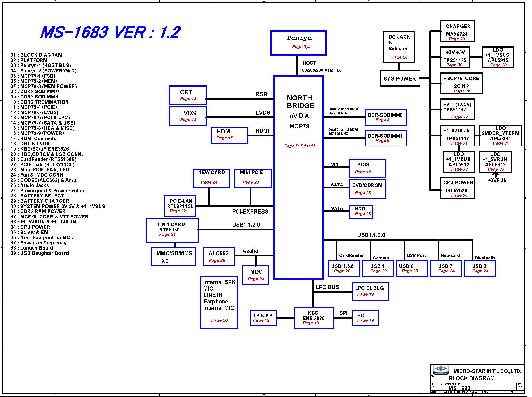This screenshot has width=532, height=397.
Task: Click the MSI logo in title block
Action: tap(441, 369)
